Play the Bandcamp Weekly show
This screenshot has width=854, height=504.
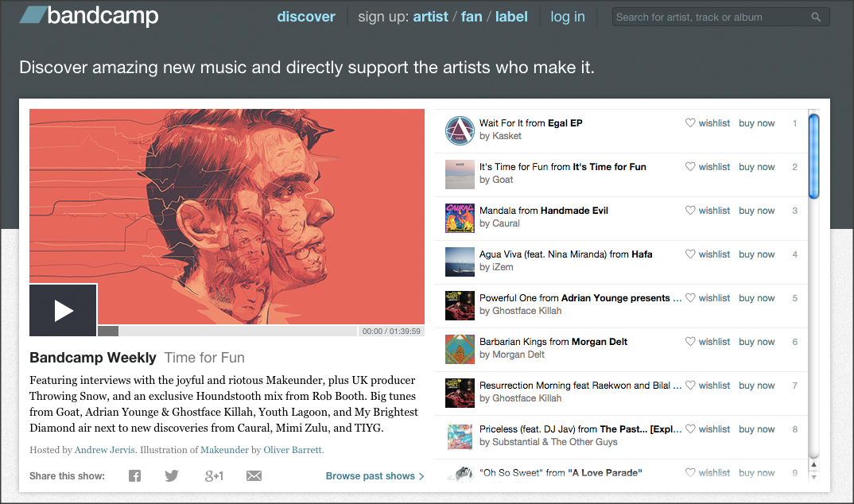[x=63, y=310]
